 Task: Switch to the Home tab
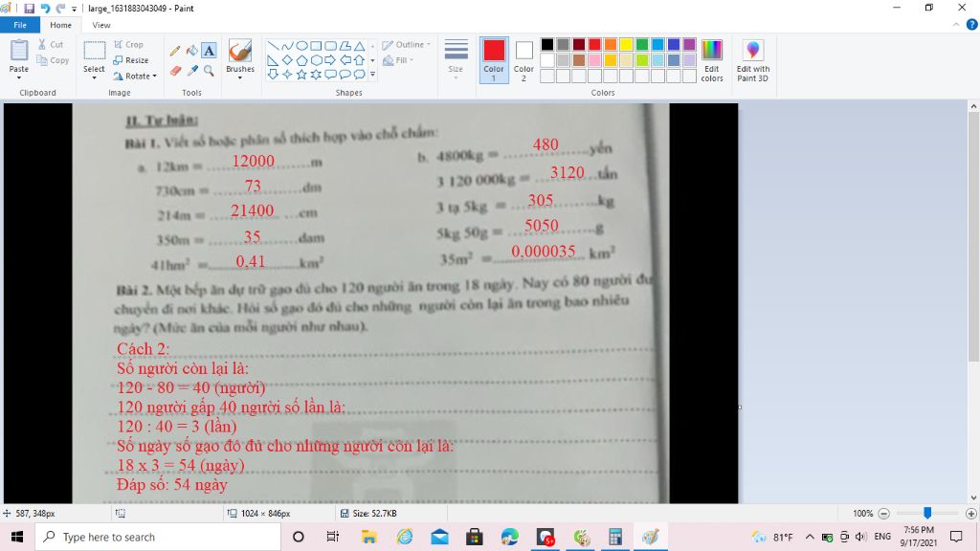(x=60, y=25)
